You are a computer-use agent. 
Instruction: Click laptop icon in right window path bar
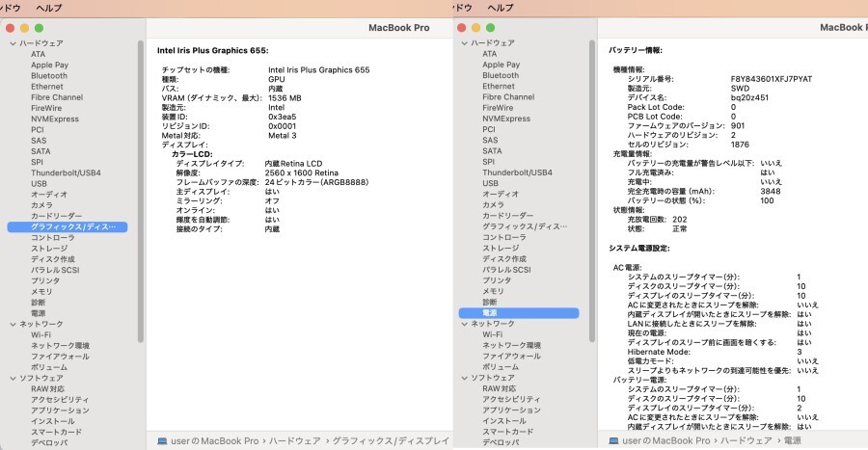(614, 440)
